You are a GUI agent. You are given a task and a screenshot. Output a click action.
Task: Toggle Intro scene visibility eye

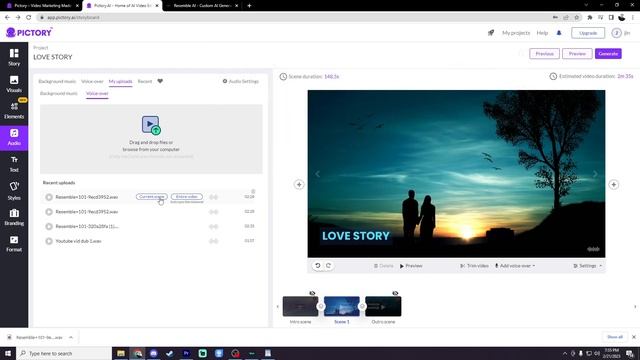312,293
